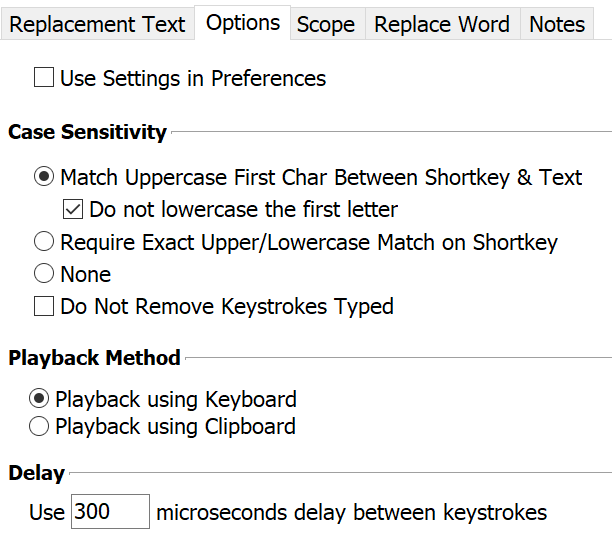This screenshot has width=612, height=552.
Task: Open the Scope tab
Action: point(326,25)
